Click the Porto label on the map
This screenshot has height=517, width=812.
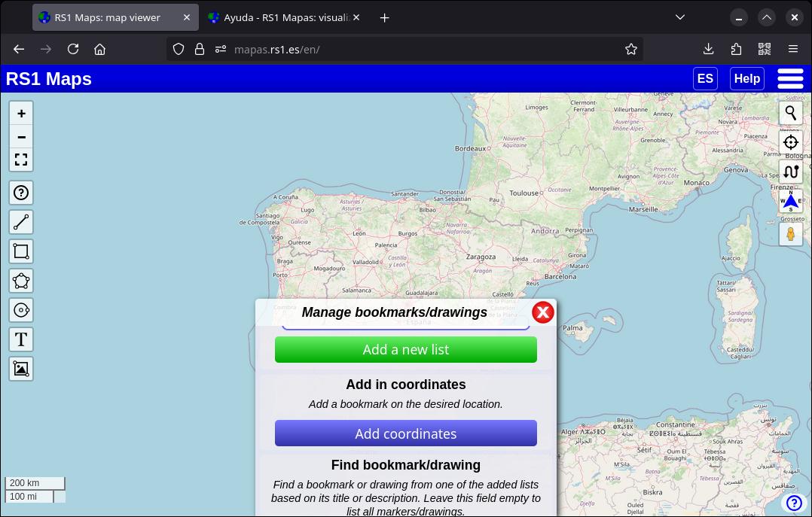pos(280,275)
